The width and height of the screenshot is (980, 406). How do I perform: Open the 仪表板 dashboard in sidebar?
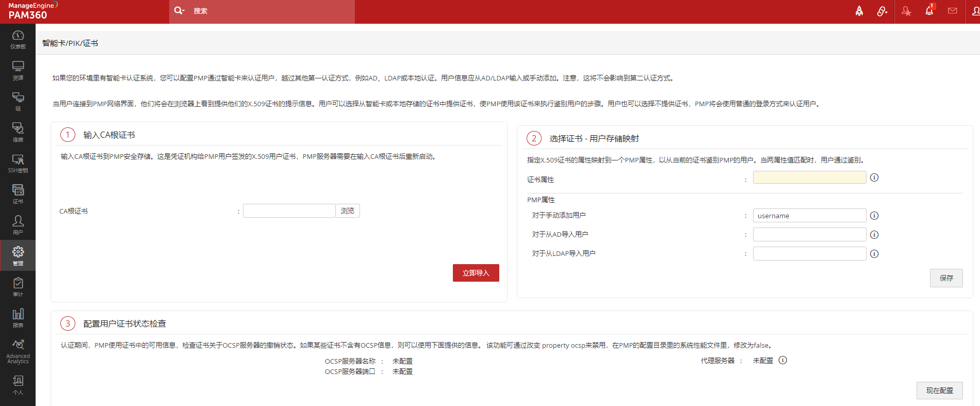click(x=18, y=39)
